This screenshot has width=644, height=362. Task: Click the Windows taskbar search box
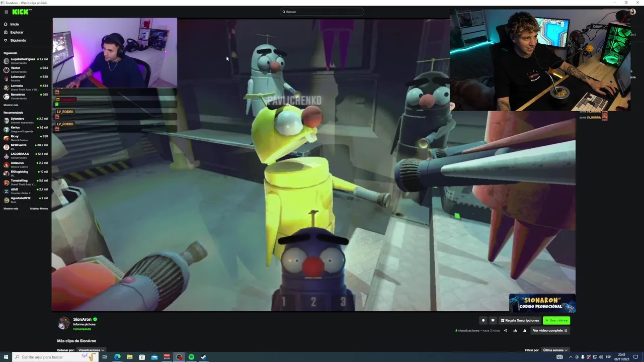coord(55,357)
